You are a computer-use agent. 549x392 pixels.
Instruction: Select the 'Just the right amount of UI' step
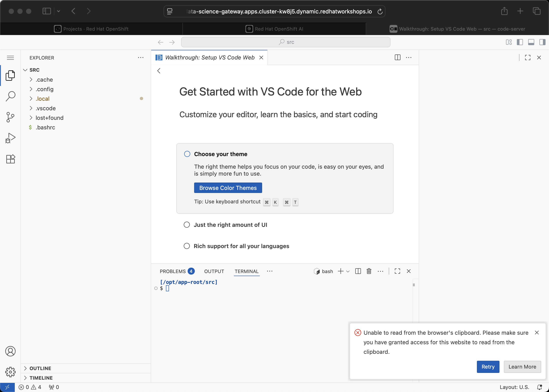(230, 225)
